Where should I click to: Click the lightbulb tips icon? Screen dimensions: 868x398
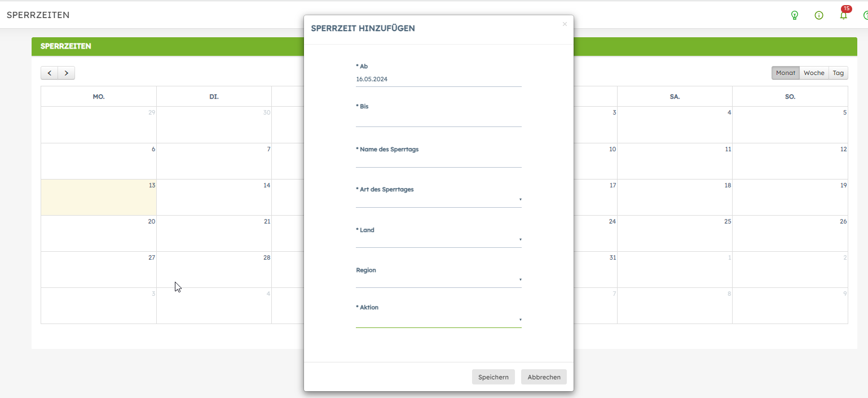point(795,15)
